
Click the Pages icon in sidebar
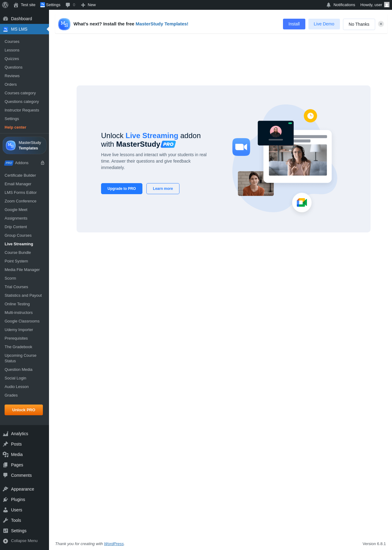pyautogui.click(x=6, y=465)
